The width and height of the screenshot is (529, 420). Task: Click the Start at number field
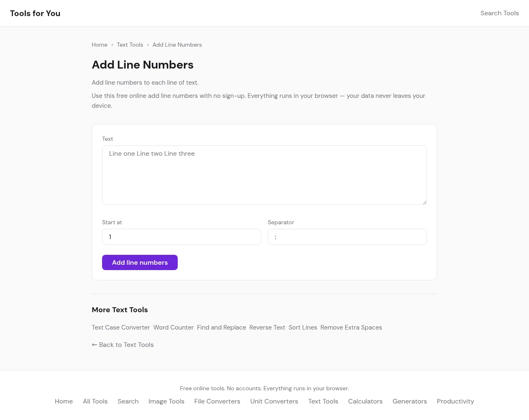coord(181,237)
